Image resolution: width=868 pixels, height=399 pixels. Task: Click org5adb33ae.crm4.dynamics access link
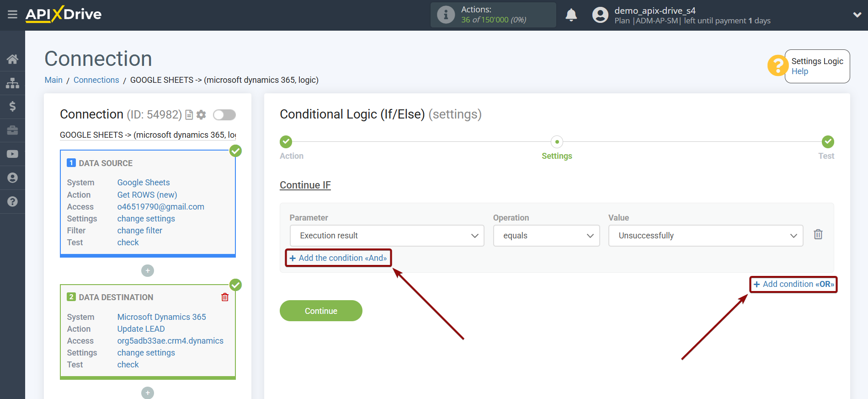pyautogui.click(x=170, y=341)
